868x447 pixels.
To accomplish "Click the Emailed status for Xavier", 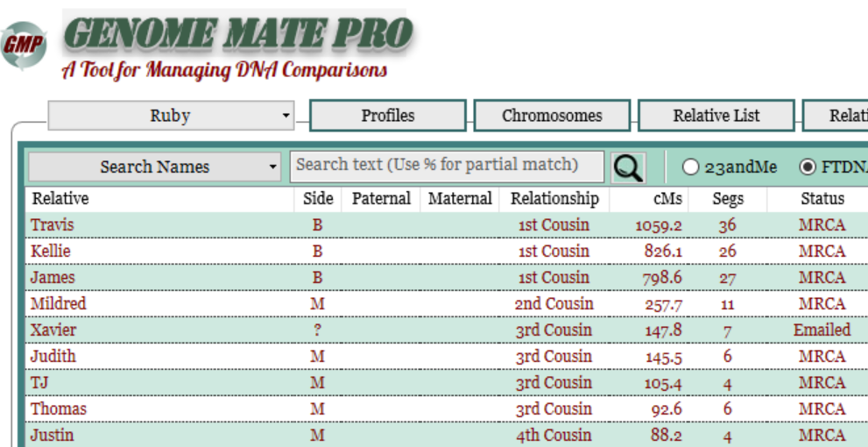I will point(822,330).
